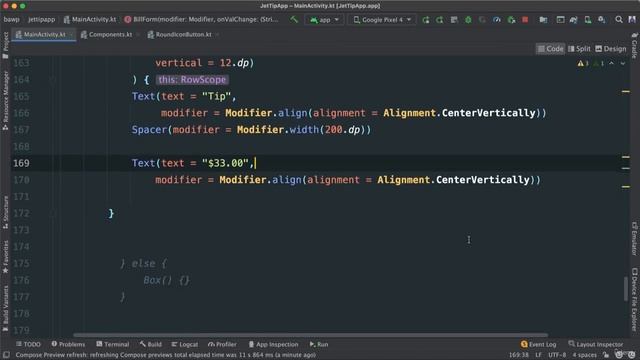Toggle tool window bars icon in status bar
The width and height of the screenshot is (640, 360).
[6, 355]
